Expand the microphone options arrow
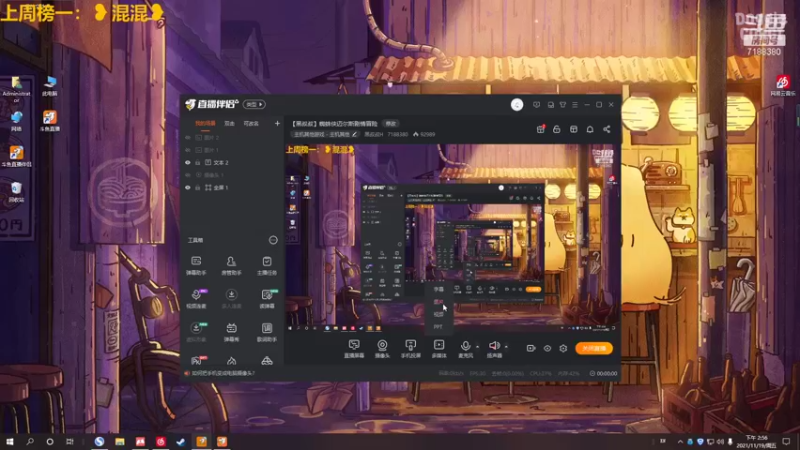 point(478,347)
